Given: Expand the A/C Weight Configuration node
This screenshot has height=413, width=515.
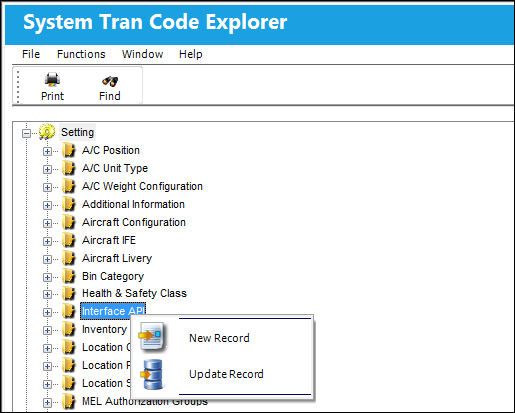Looking at the screenshot, I should tap(47, 187).
